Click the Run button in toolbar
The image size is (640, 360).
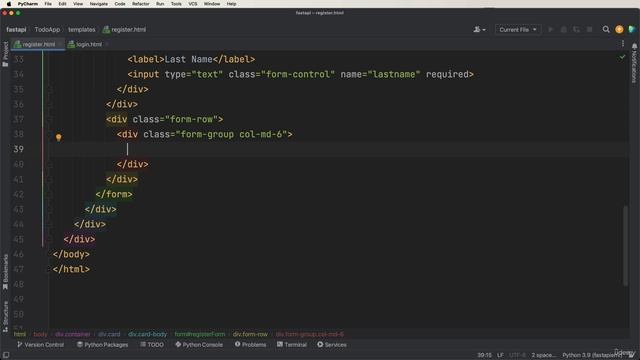tap(551, 29)
